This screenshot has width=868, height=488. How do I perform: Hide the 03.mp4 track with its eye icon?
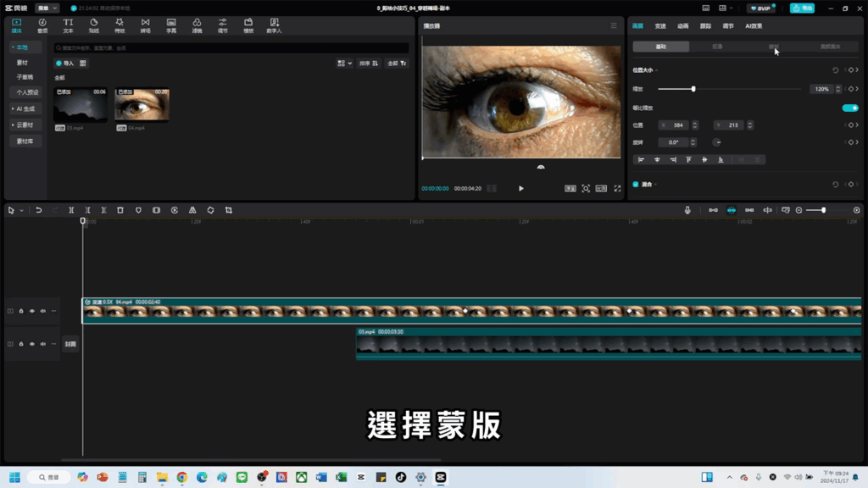[32, 344]
